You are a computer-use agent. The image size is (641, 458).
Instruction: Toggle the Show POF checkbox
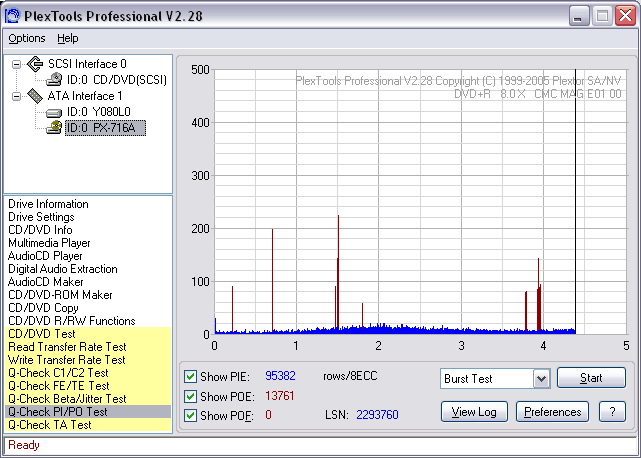190,415
